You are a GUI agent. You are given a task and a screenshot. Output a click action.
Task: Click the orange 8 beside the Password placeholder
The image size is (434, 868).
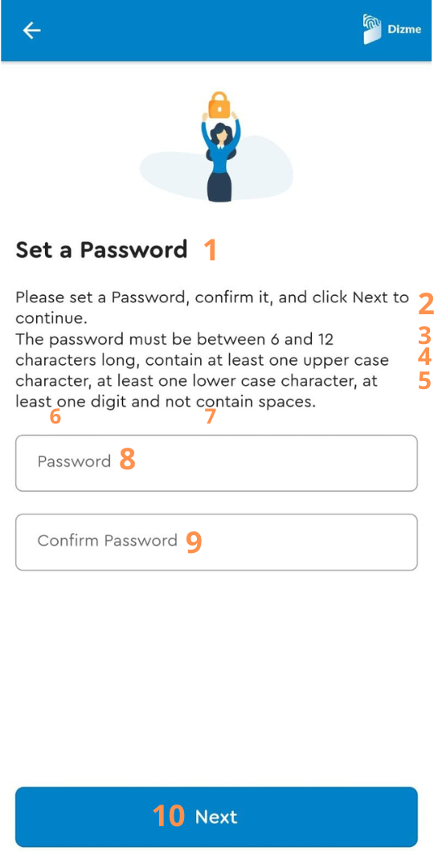click(127, 460)
